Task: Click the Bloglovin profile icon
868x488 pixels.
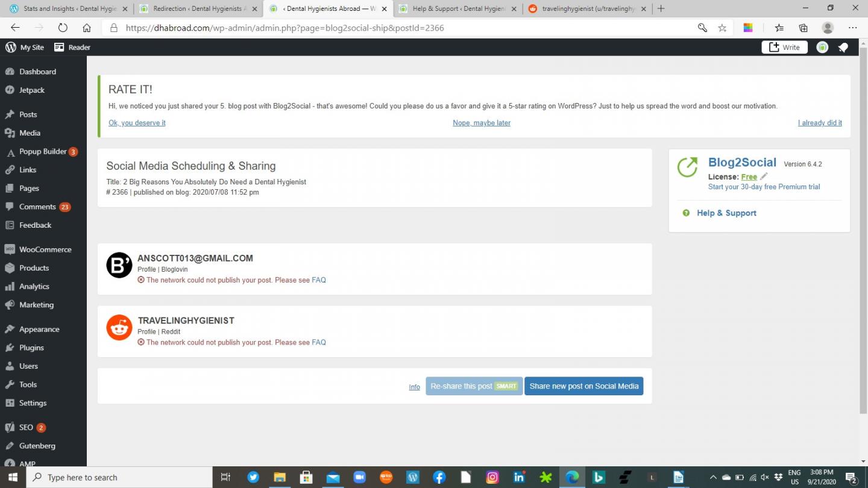Action: [119, 265]
